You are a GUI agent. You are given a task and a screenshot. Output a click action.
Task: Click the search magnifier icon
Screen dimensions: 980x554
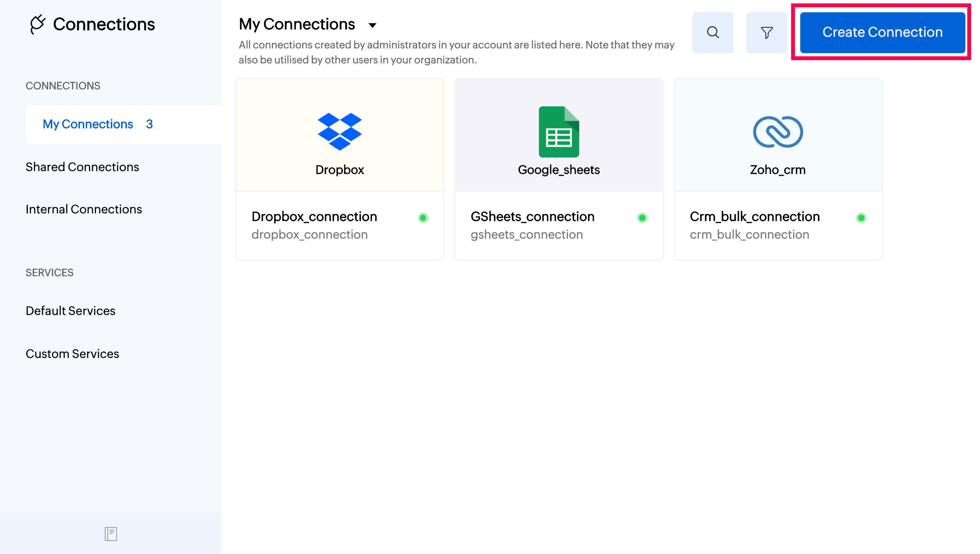pyautogui.click(x=713, y=32)
